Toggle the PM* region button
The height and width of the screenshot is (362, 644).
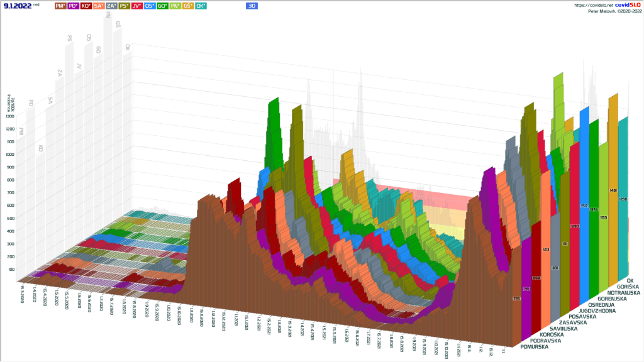[x=60, y=6]
